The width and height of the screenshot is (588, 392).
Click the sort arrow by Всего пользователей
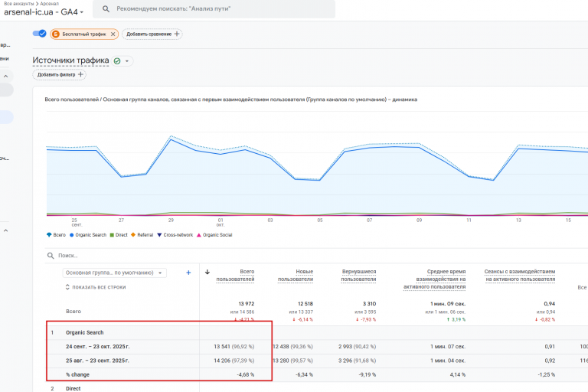(207, 272)
